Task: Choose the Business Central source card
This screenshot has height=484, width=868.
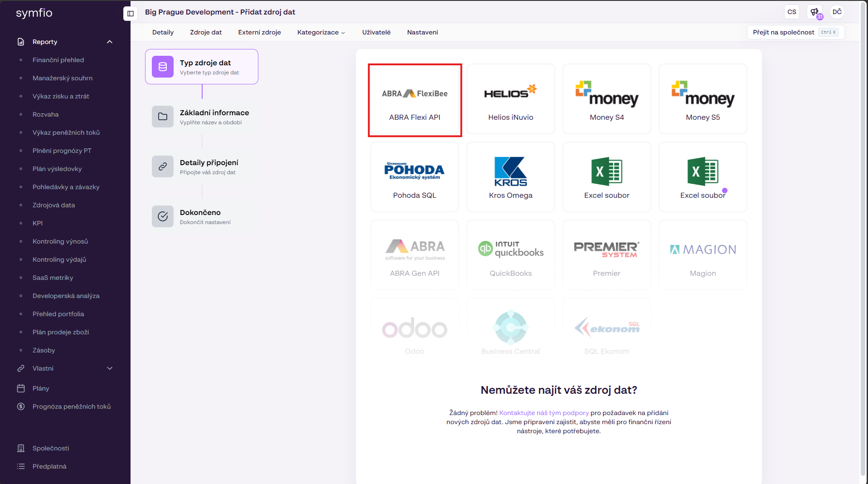Action: coord(511,329)
